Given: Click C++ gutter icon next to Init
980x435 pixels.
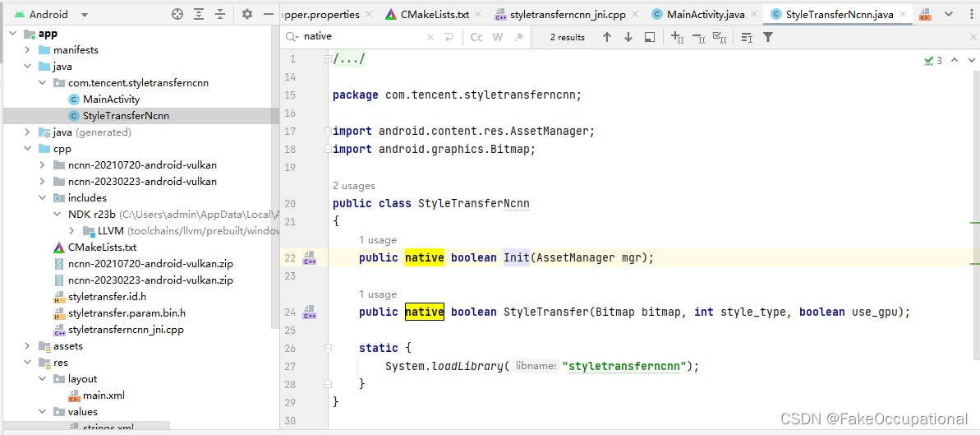Looking at the screenshot, I should 310,258.
